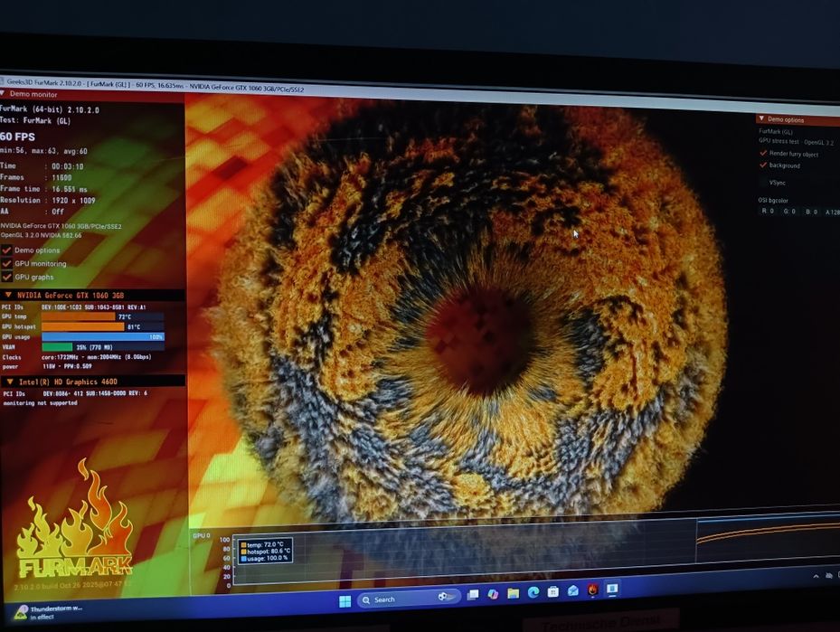The width and height of the screenshot is (840, 632).
Task: Click the Test: FurMark (GL) line
Action: tap(35, 120)
